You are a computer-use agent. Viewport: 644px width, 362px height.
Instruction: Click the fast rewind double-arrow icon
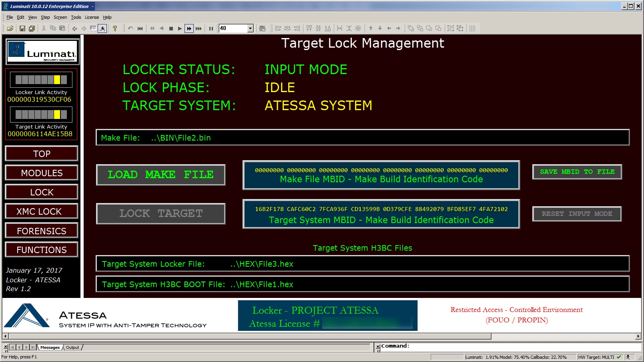click(152, 28)
